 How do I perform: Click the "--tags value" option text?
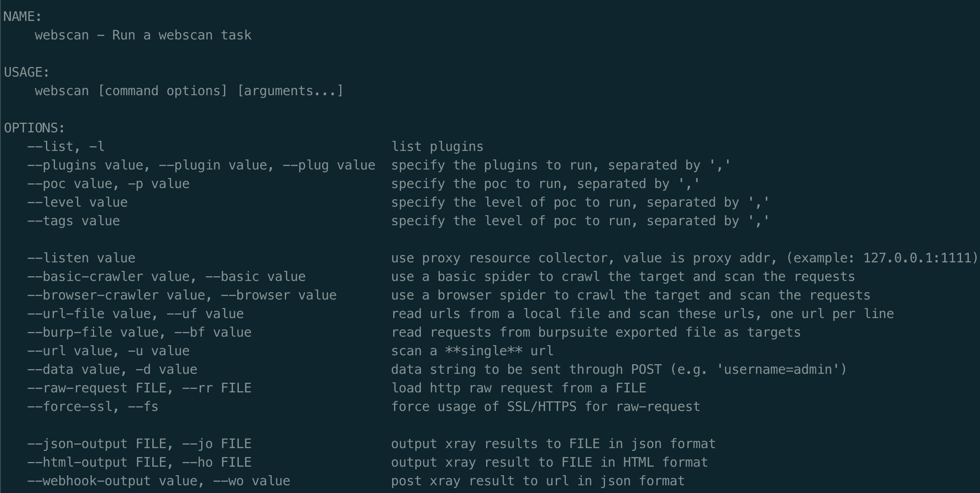click(74, 221)
